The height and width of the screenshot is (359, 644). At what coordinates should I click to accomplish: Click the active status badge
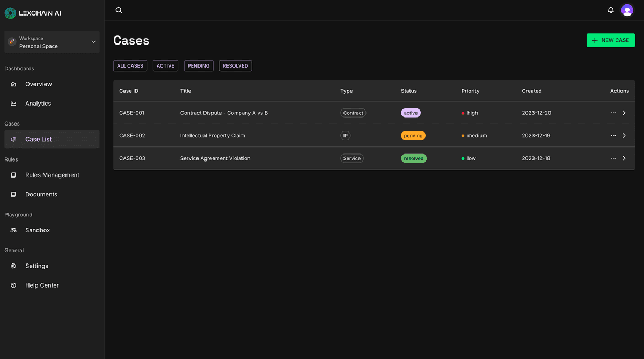(x=411, y=113)
